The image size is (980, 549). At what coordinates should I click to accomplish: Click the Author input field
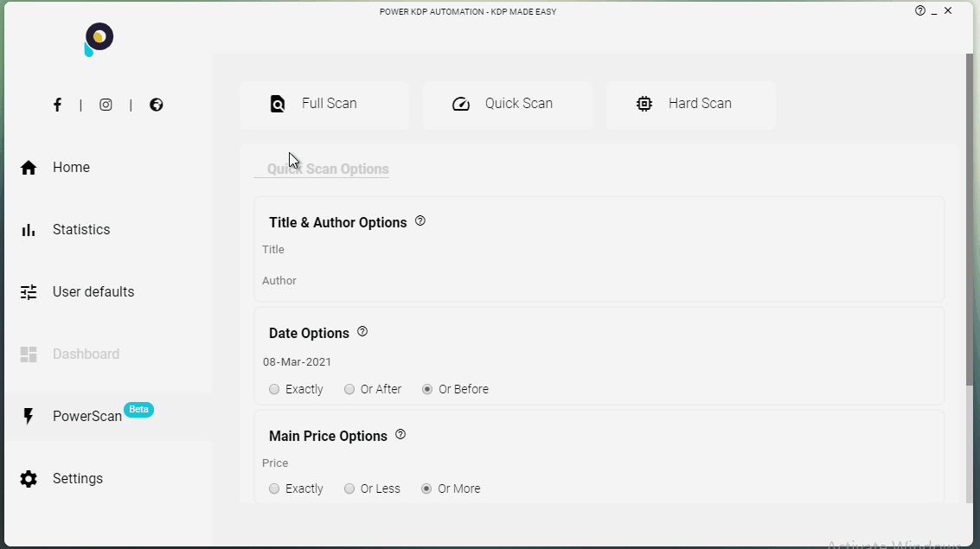[x=599, y=281]
